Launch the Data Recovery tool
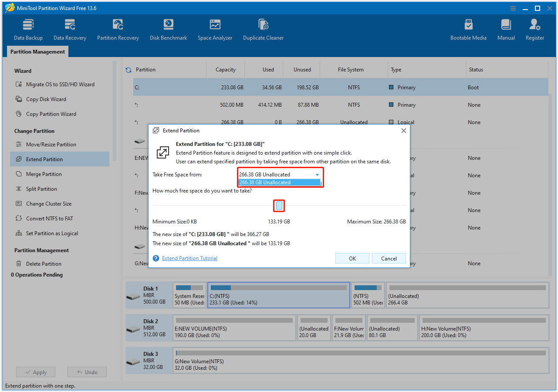 pos(70,30)
